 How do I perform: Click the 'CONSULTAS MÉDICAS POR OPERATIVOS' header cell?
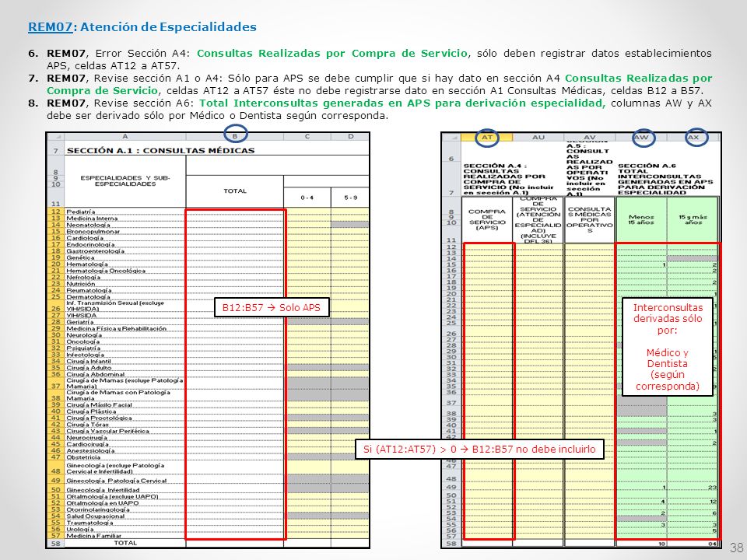pyautogui.click(x=590, y=219)
